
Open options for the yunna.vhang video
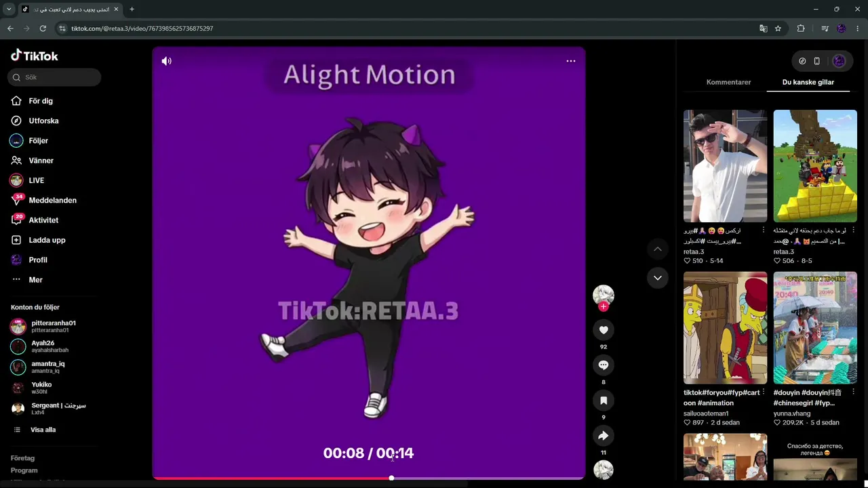[x=853, y=392]
